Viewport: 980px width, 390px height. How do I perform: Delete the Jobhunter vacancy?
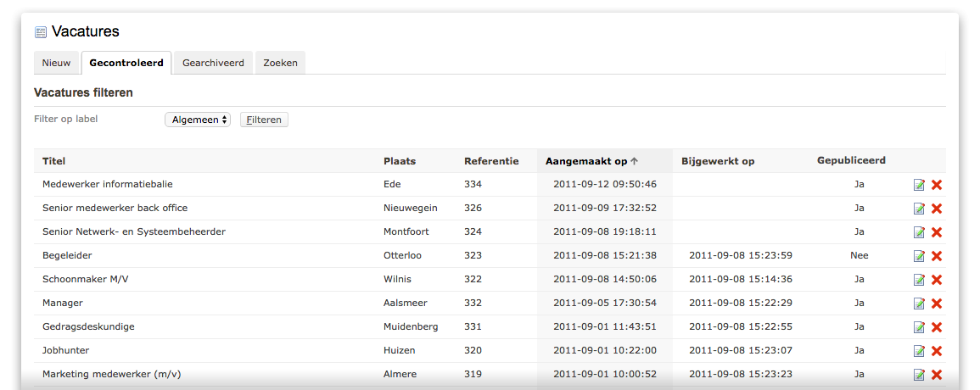click(936, 351)
